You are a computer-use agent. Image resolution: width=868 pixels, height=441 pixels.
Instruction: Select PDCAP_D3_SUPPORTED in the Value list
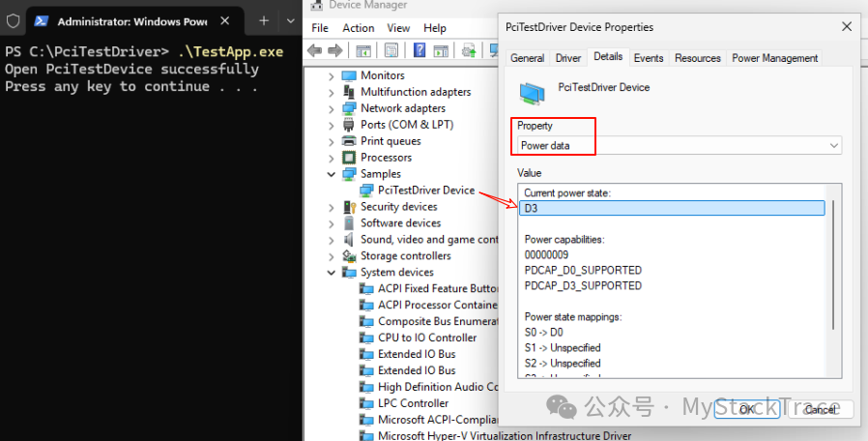pyautogui.click(x=583, y=286)
